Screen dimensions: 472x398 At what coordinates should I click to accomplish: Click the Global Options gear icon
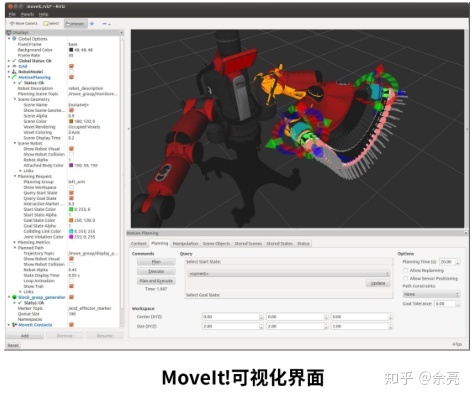(x=14, y=39)
